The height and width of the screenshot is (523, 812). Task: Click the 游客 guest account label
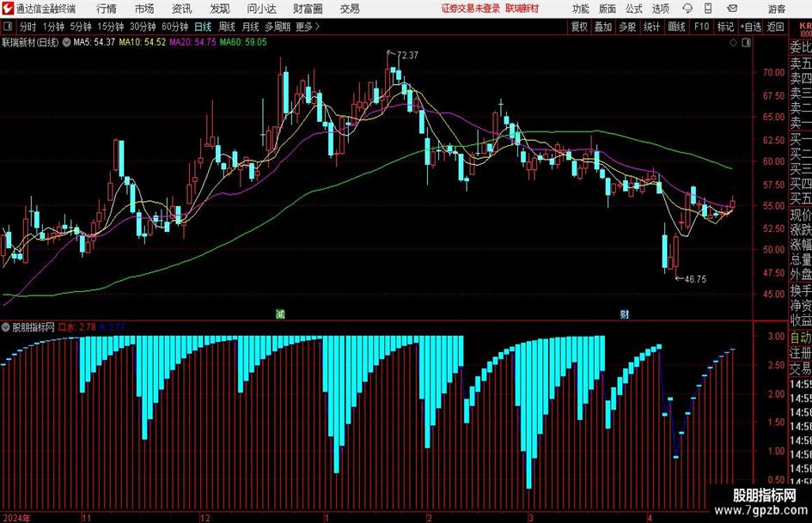777,9
